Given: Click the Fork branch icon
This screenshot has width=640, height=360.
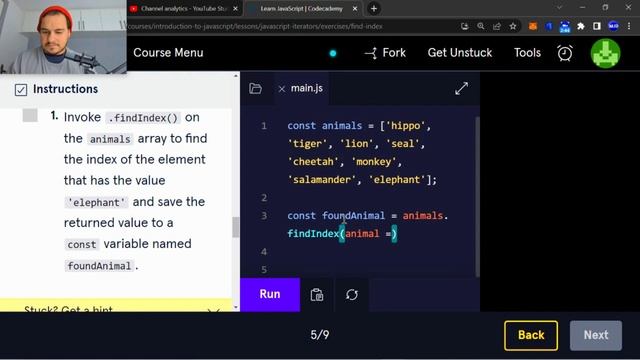Looking at the screenshot, I should coord(371,53).
